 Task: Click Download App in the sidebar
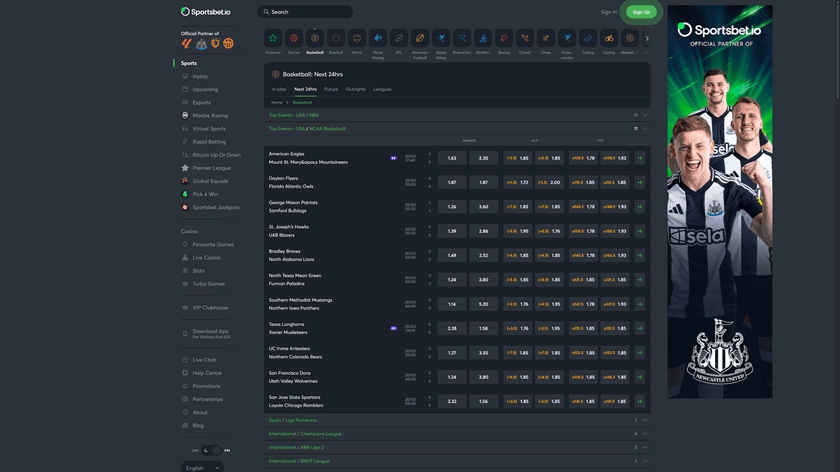click(211, 333)
